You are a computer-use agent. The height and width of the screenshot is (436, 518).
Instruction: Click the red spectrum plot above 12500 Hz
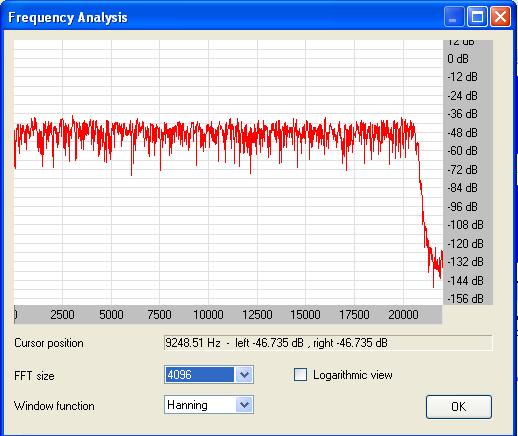[257, 137]
